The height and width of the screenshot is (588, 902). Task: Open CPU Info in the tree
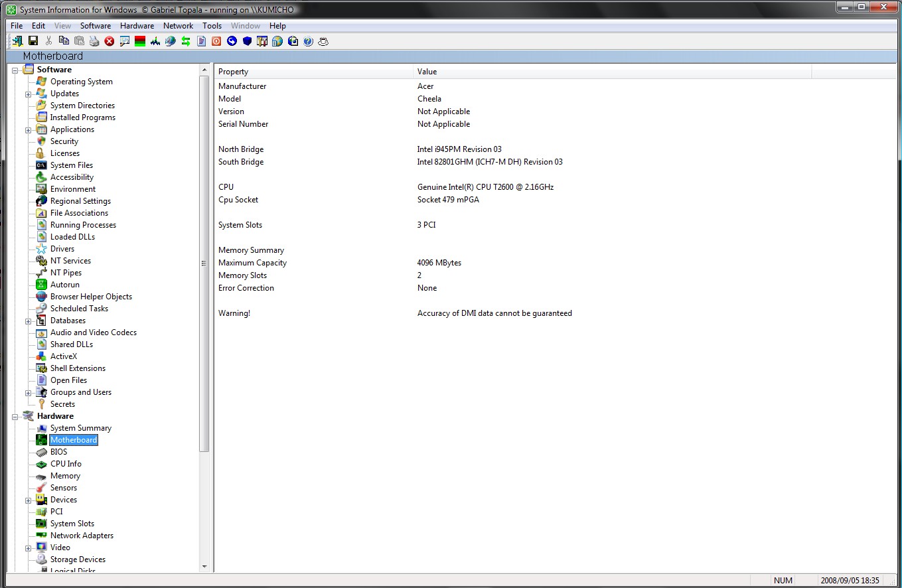[66, 464]
